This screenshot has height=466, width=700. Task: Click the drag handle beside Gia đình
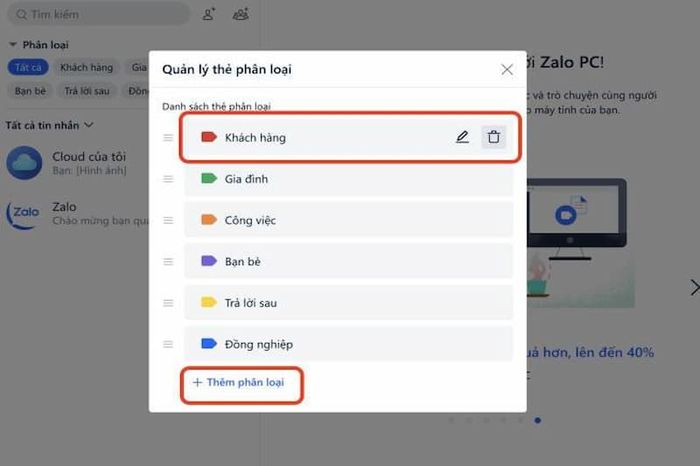point(168,179)
